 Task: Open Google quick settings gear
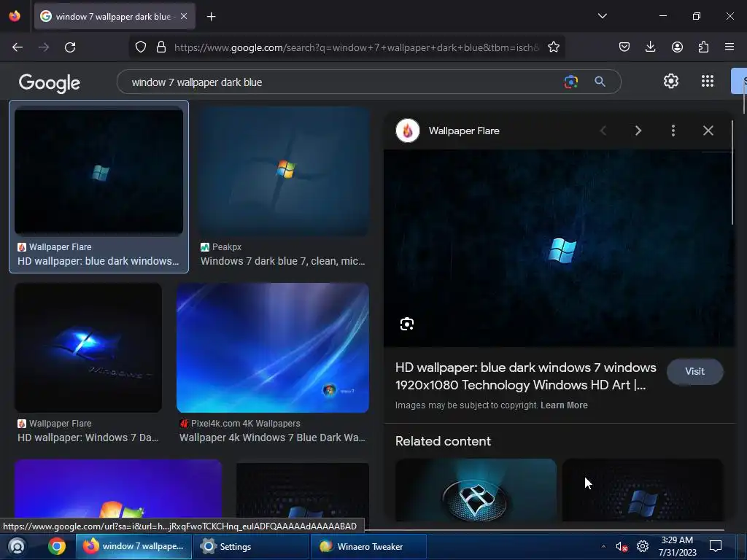tap(671, 82)
